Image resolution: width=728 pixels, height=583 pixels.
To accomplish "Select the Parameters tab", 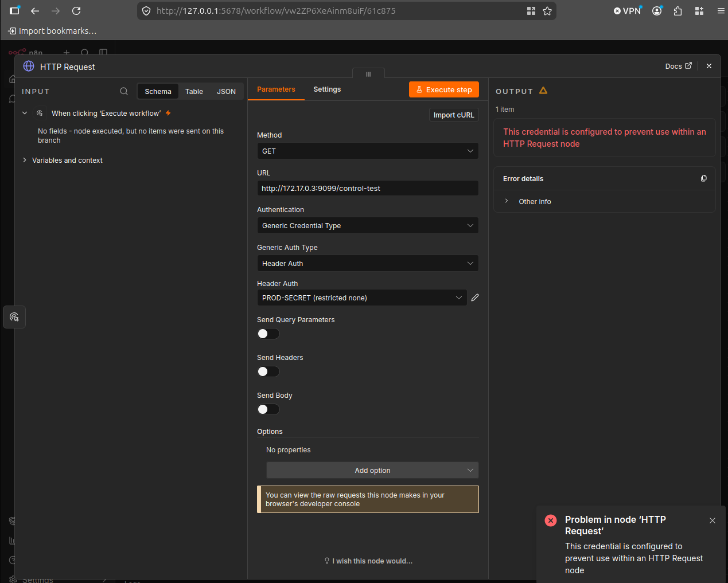I will [276, 89].
